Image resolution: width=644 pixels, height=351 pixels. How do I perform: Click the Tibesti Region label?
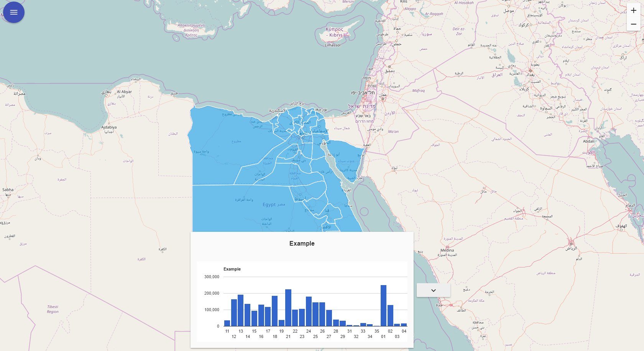(x=53, y=309)
